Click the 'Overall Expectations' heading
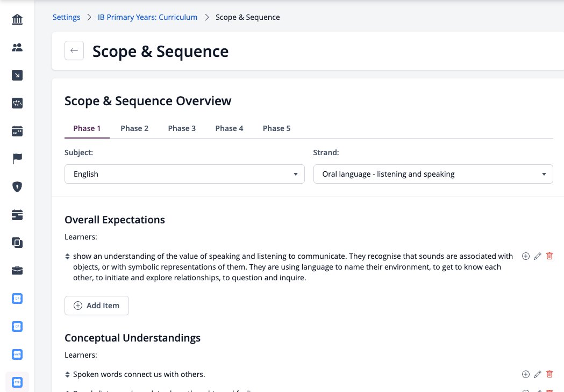 coord(115,220)
